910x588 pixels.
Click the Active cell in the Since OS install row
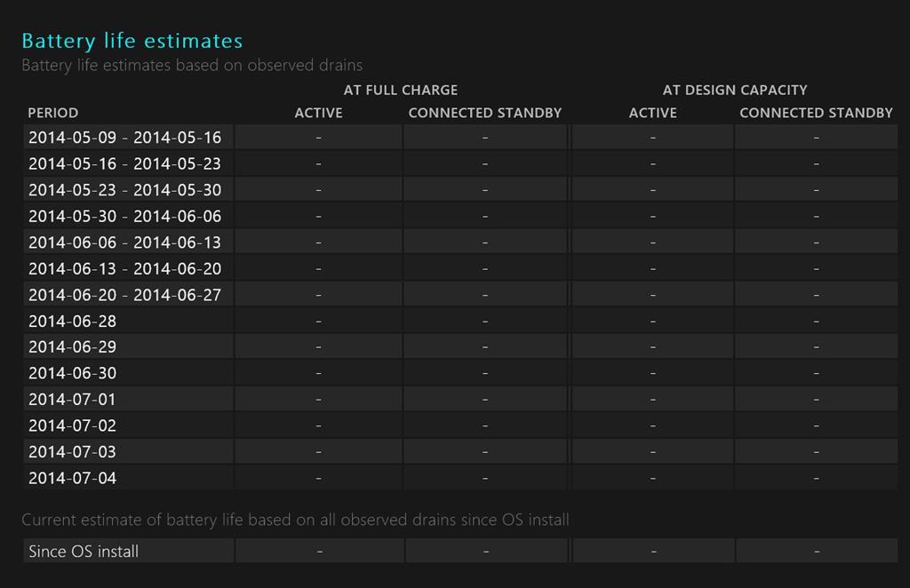pyautogui.click(x=318, y=551)
